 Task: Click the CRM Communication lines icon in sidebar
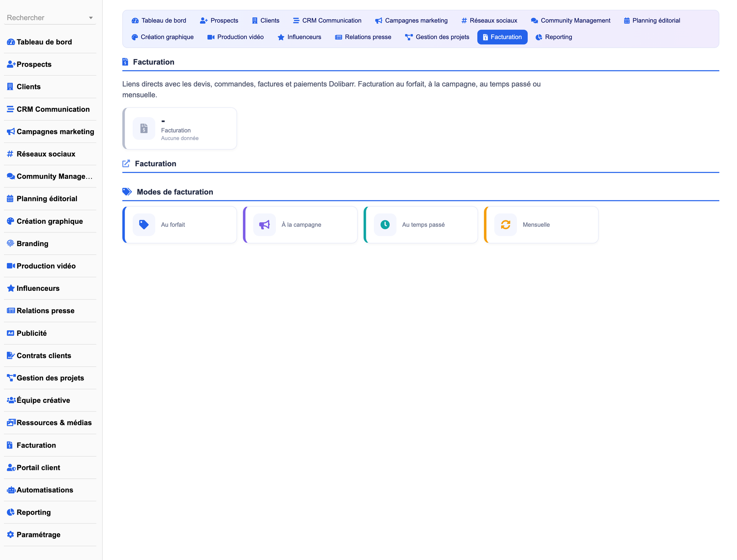click(10, 109)
